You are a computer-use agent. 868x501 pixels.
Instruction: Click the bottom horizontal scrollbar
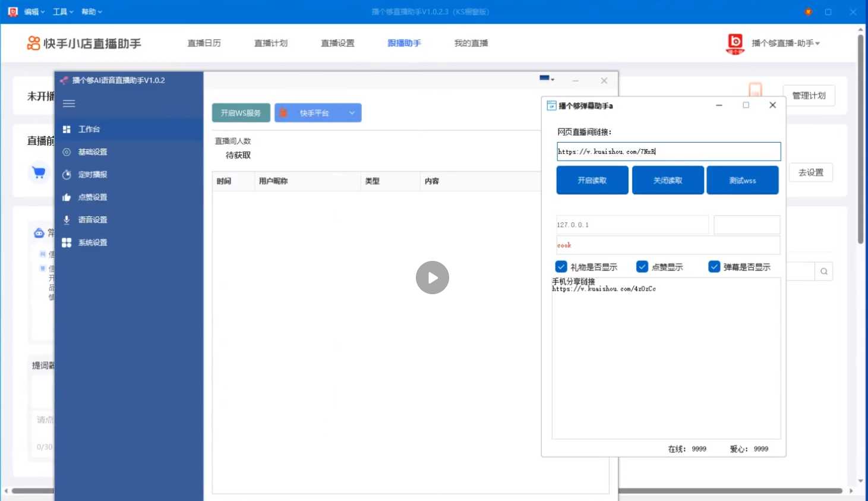tap(427, 491)
